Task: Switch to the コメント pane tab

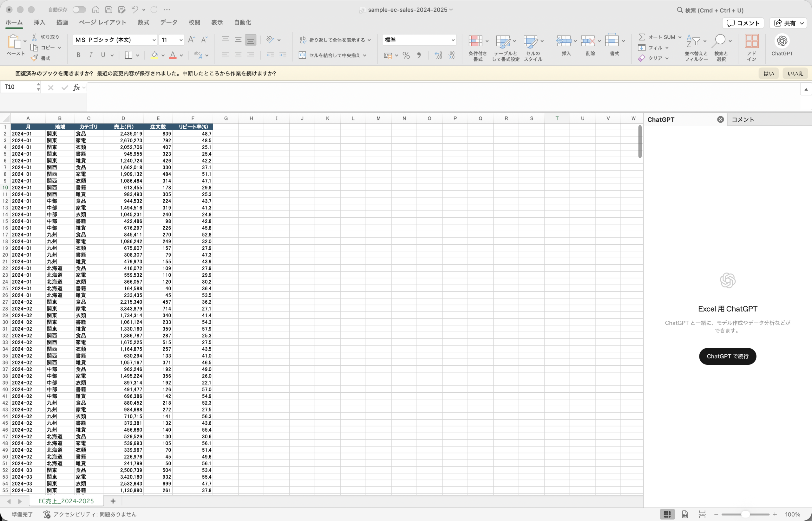Action: pyautogui.click(x=743, y=119)
